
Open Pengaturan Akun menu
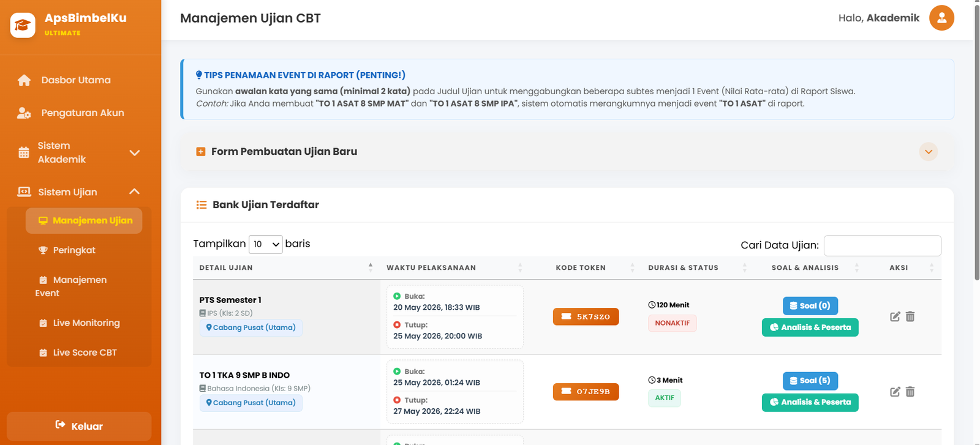82,113
